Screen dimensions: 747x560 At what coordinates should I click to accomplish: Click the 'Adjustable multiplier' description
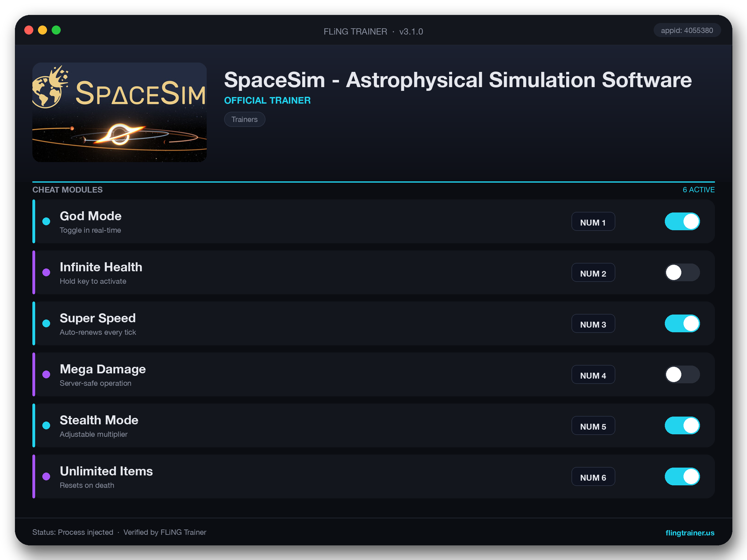pyautogui.click(x=94, y=434)
